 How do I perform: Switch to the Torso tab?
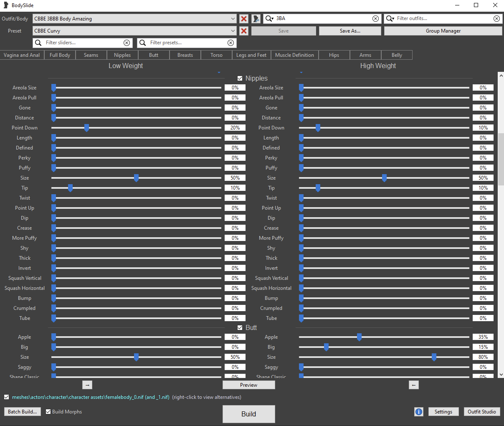[216, 55]
